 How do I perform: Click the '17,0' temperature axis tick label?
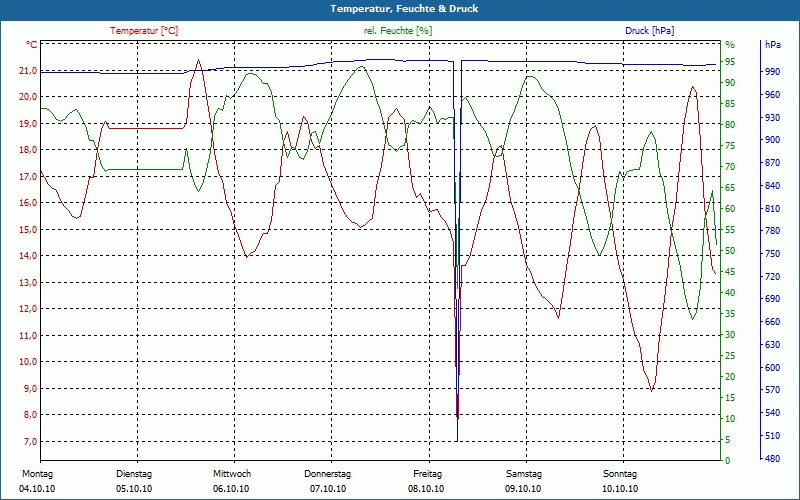28,177
